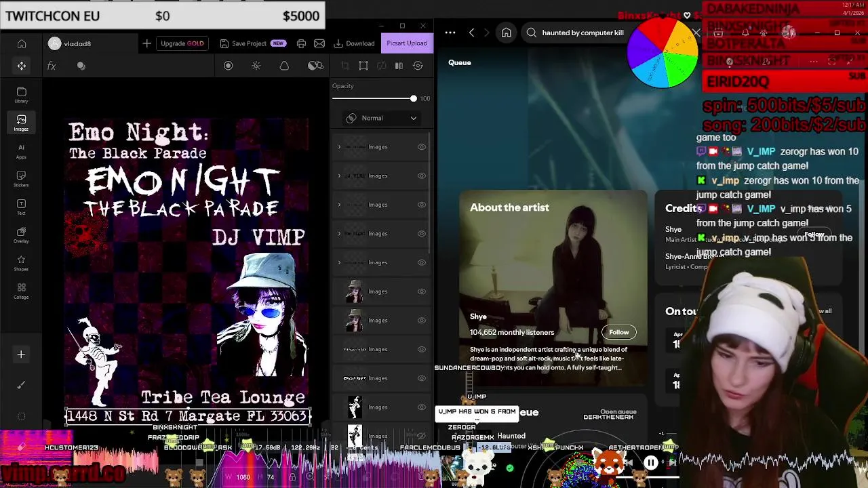Open the Overlay panel
868x488 pixels.
22,235
